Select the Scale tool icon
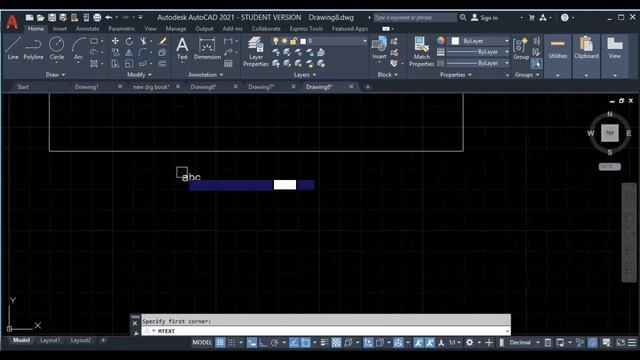Viewport: 640px width, 360px height. coord(129,64)
